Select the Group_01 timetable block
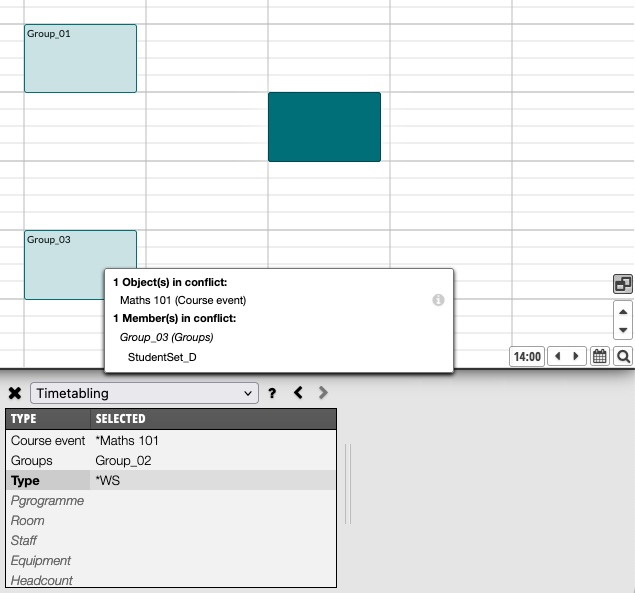 [81, 58]
